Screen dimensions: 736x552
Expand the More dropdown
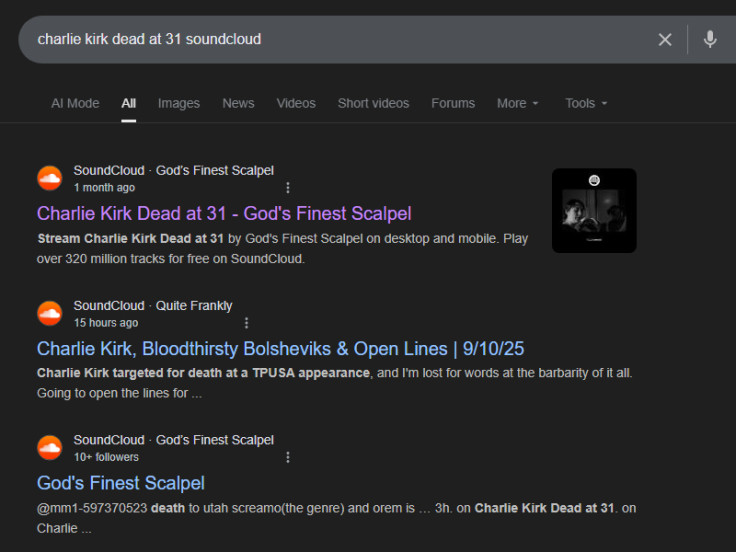(518, 103)
